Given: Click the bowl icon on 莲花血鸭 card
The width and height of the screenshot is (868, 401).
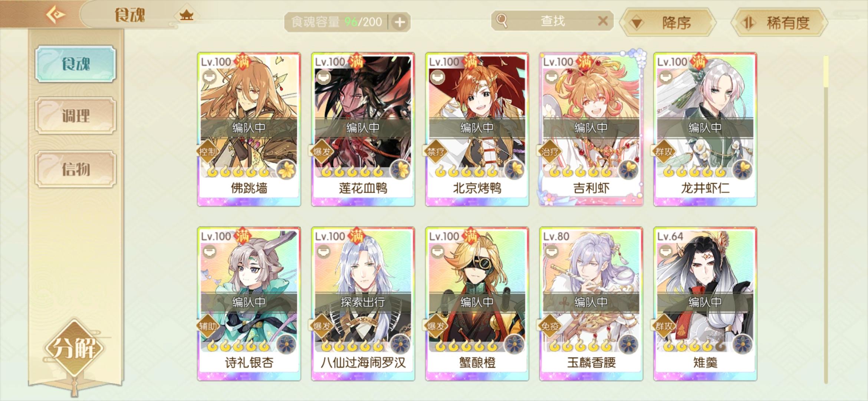Looking at the screenshot, I should (x=323, y=77).
